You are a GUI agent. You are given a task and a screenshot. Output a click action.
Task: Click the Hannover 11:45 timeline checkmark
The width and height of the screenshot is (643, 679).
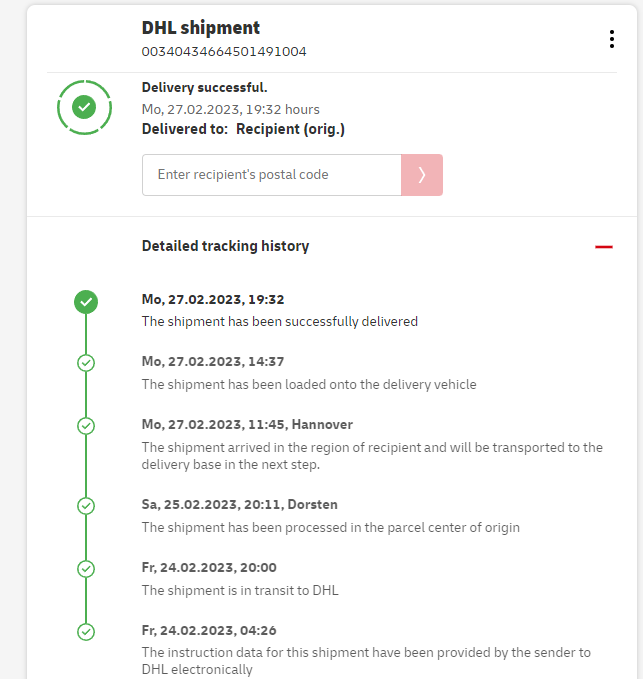tap(86, 425)
